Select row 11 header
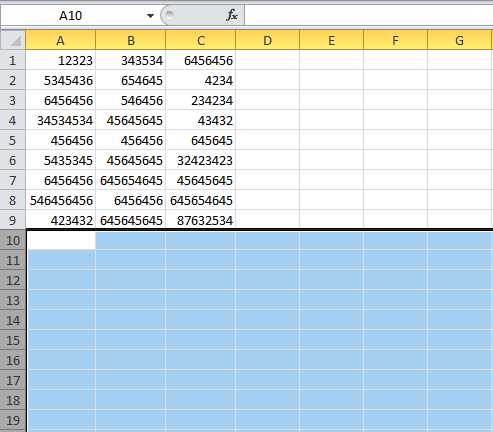This screenshot has height=432, width=493. click(13, 260)
